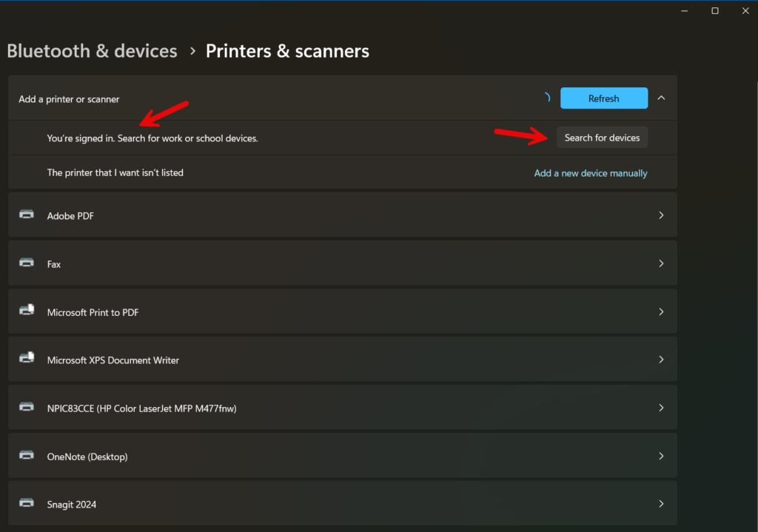
Task: Add a new device manually
Action: point(590,173)
